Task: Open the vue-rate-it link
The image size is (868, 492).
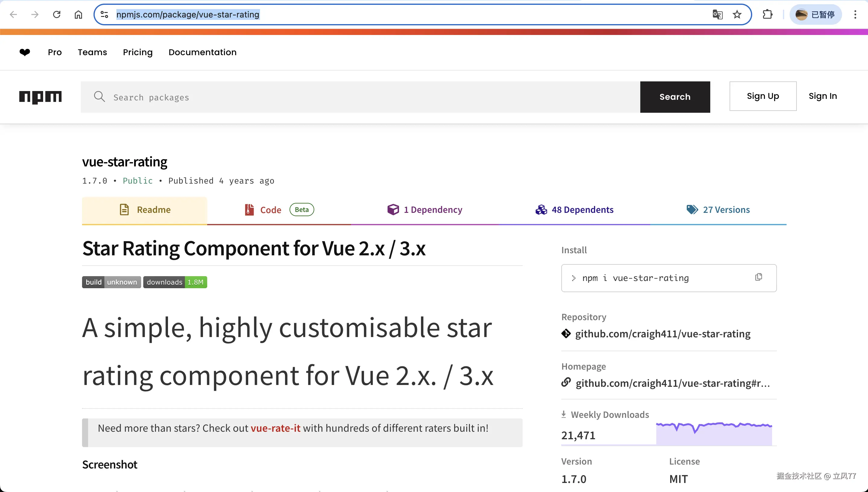Action: pyautogui.click(x=275, y=428)
